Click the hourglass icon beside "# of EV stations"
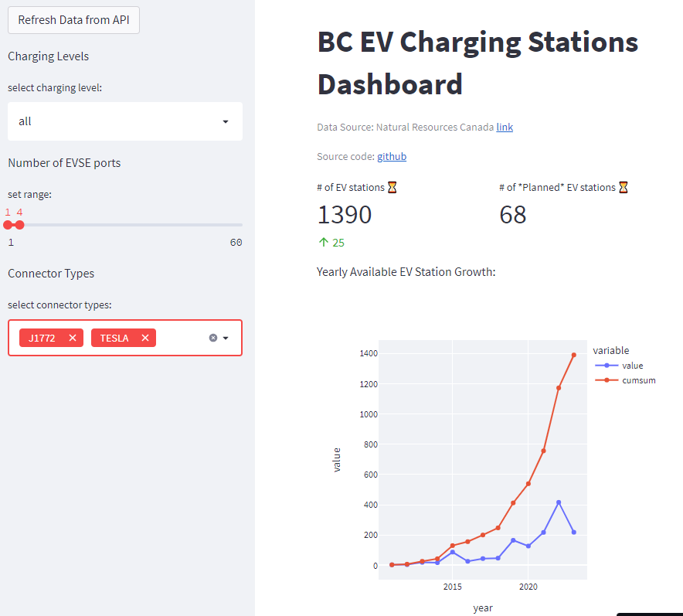 coord(392,186)
